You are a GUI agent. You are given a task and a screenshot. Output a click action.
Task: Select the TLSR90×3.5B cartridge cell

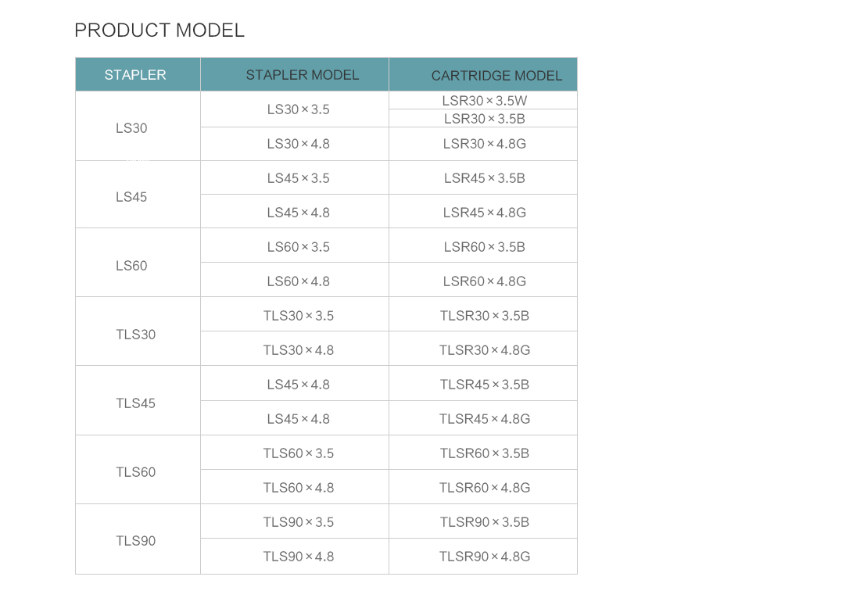(x=483, y=521)
